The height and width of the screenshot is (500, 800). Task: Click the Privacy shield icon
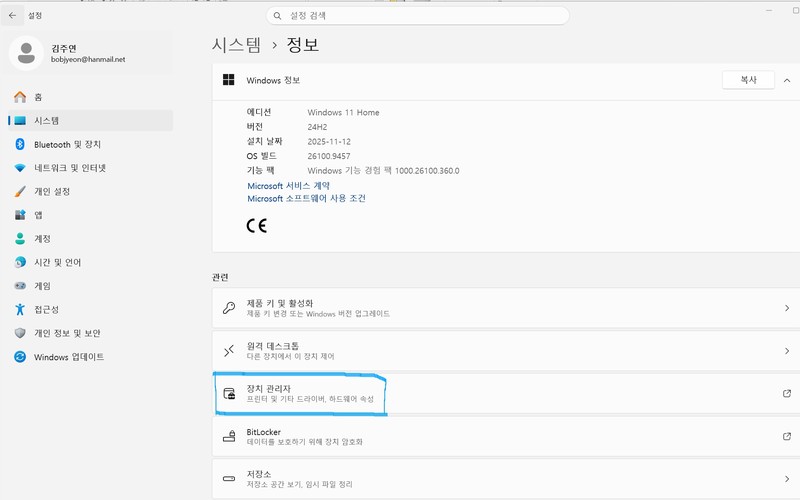click(x=20, y=333)
